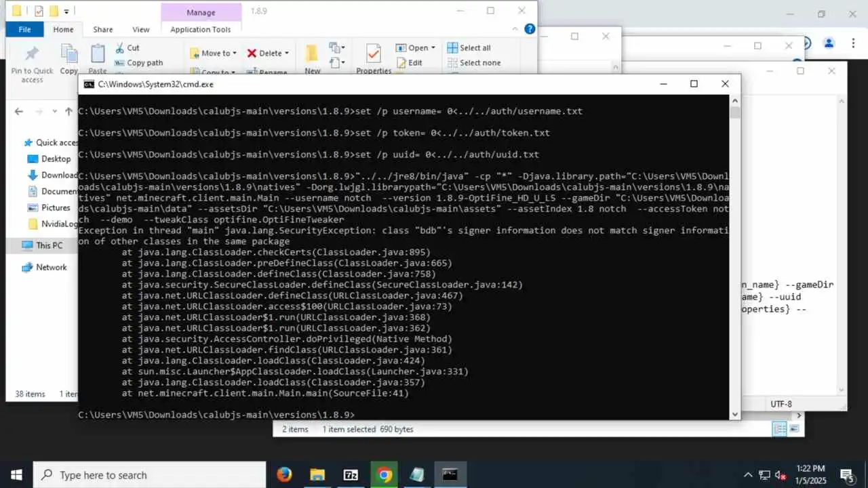
Task: Open the Application Tools tab
Action: tap(201, 30)
